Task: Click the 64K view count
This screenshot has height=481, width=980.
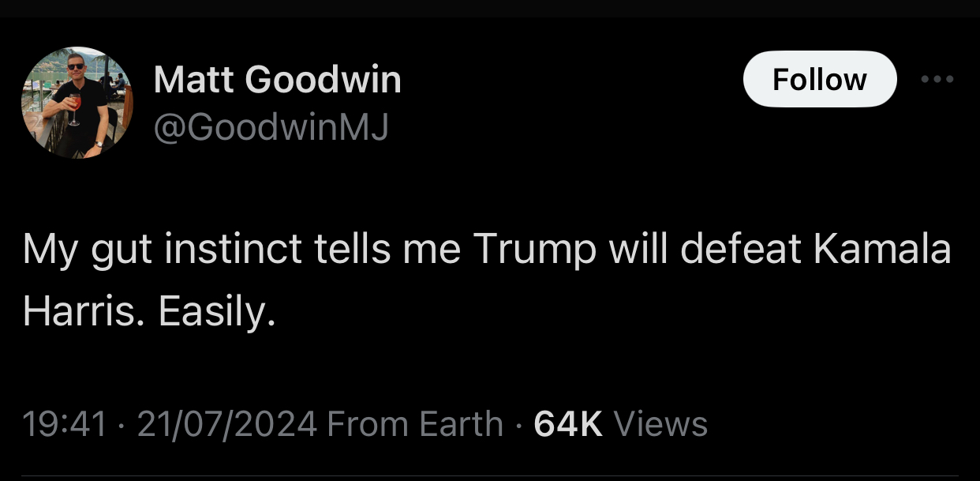Action: [x=568, y=424]
